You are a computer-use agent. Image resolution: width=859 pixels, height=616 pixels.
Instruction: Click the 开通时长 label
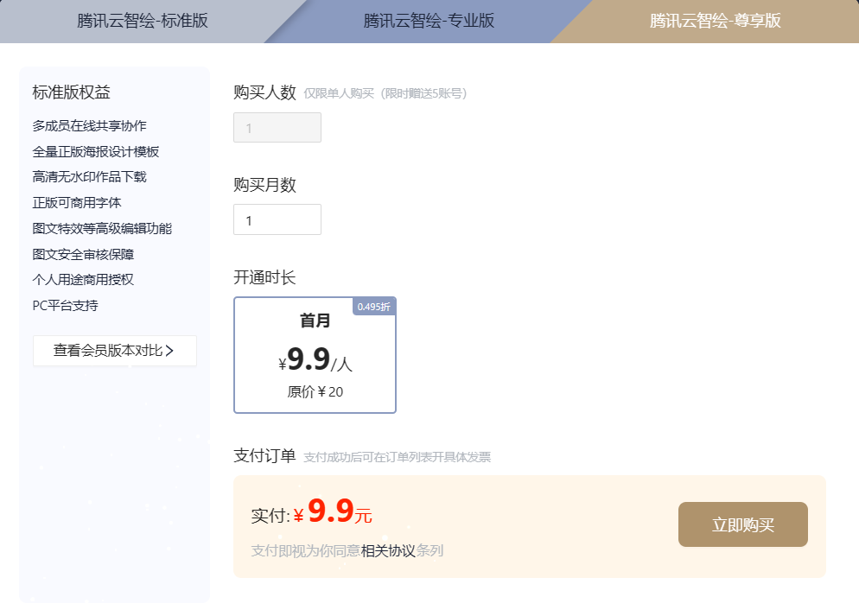click(x=264, y=277)
